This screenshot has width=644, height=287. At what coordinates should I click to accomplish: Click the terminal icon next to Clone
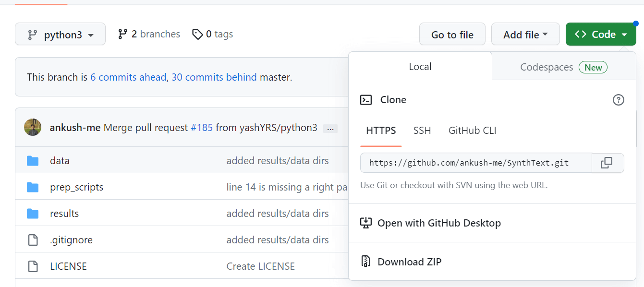tap(366, 100)
